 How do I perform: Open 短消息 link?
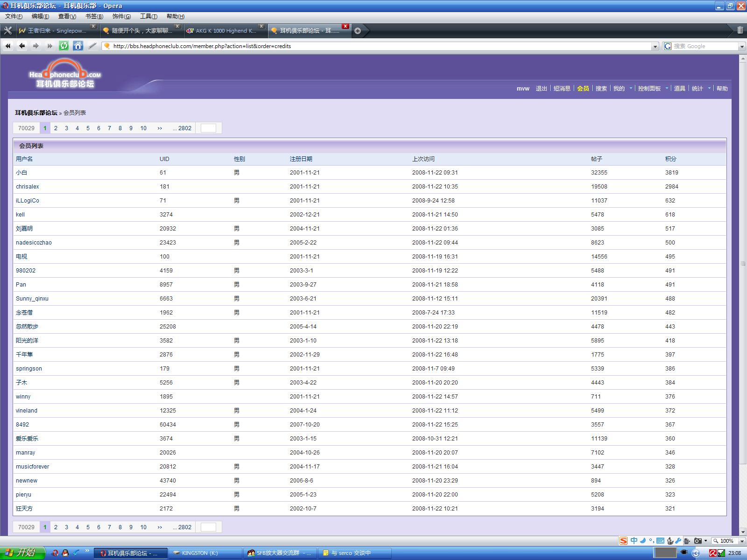click(562, 88)
